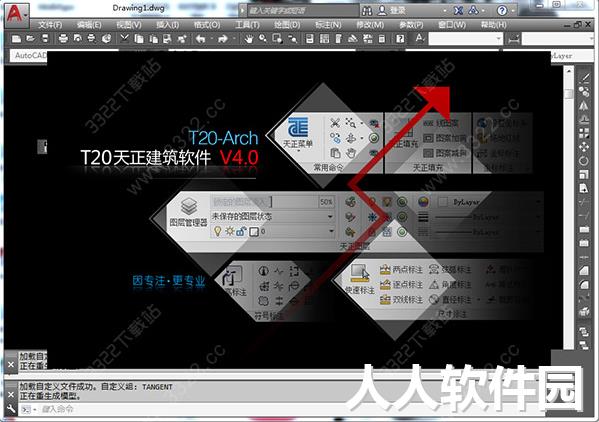Select the Rotate tool in Modify toolbar
Image resolution: width=599 pixels, height=422 pixels.
coord(584,161)
